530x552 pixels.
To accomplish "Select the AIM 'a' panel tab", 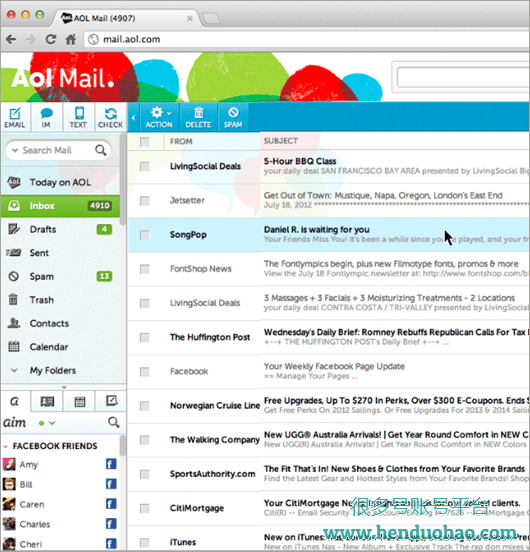I will pos(15,401).
